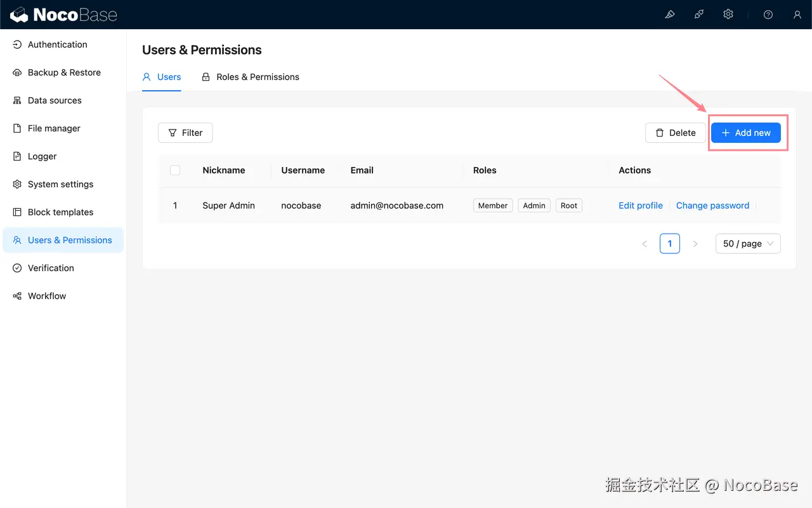Open the File manager page
The image size is (812, 508).
tap(54, 128)
